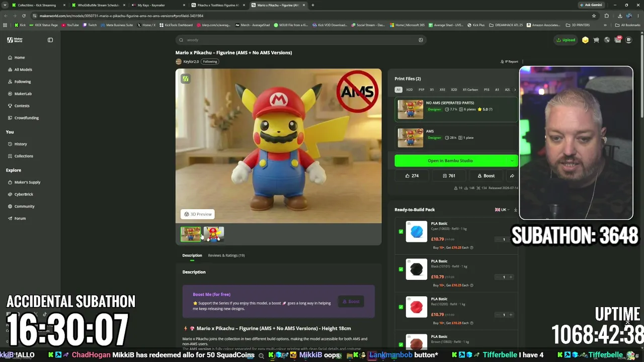Uncheck the Black PLA Basic checkbox
The width and height of the screenshot is (644, 362).
400,269
